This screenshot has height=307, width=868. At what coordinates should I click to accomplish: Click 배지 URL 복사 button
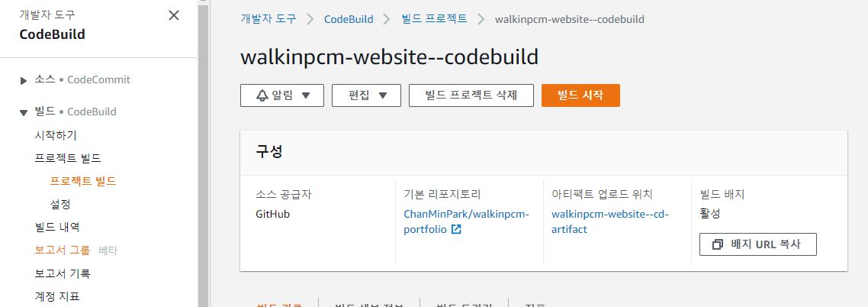[x=758, y=244]
